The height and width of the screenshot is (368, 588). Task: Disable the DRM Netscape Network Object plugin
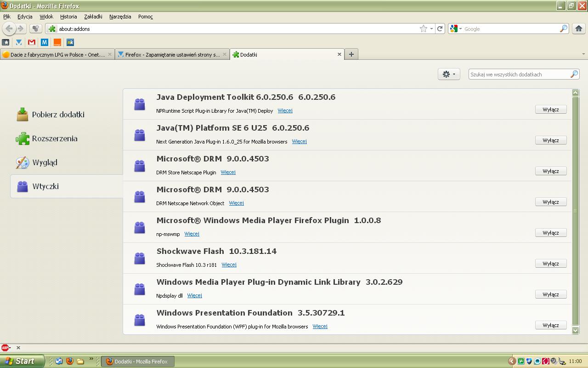click(x=551, y=202)
